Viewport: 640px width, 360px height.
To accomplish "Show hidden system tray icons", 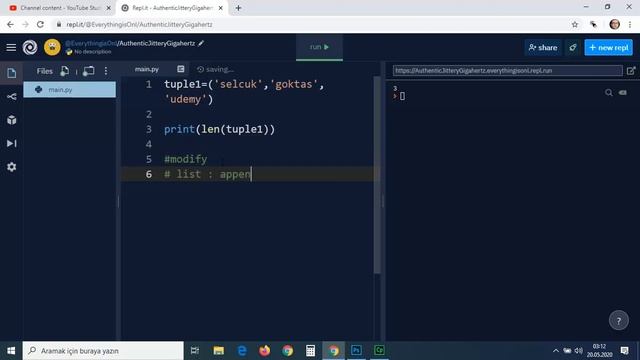I will (556, 351).
